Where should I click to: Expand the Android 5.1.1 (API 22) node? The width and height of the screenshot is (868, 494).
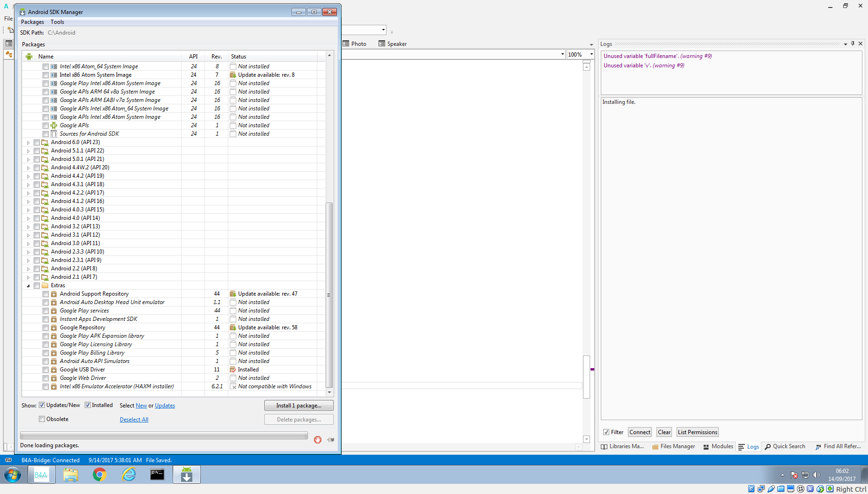tap(28, 151)
